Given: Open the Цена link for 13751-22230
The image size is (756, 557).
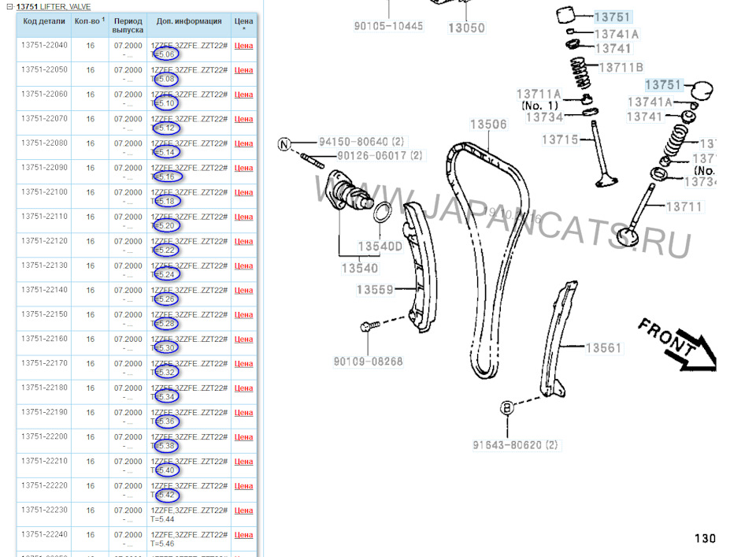Looking at the screenshot, I should pos(243,511).
